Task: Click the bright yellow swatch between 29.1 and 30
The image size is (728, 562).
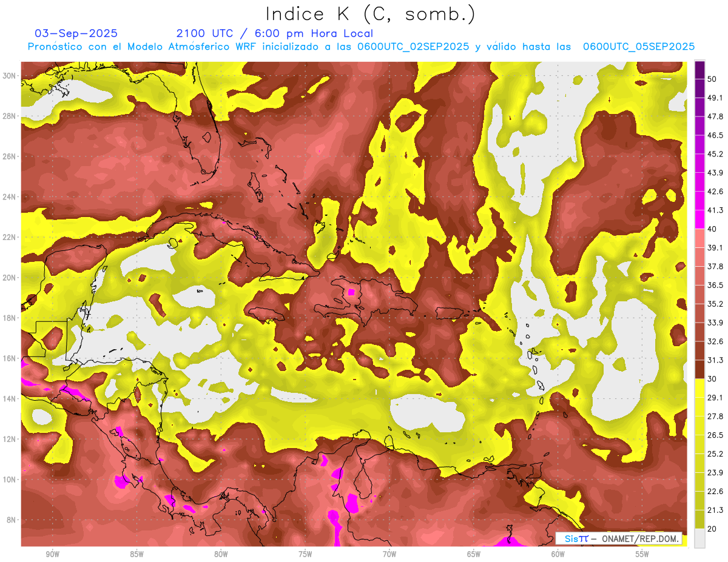Action: (x=699, y=388)
